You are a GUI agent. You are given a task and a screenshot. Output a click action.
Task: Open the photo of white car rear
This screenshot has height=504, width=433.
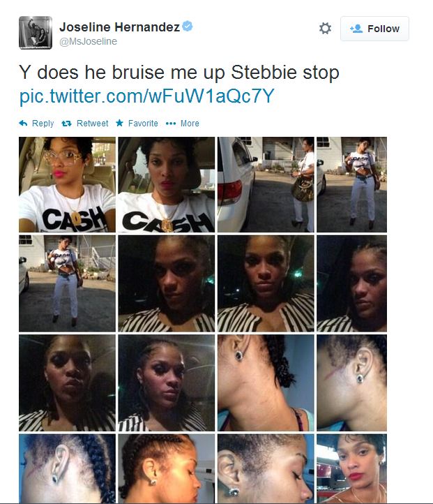pyautogui.click(x=266, y=184)
